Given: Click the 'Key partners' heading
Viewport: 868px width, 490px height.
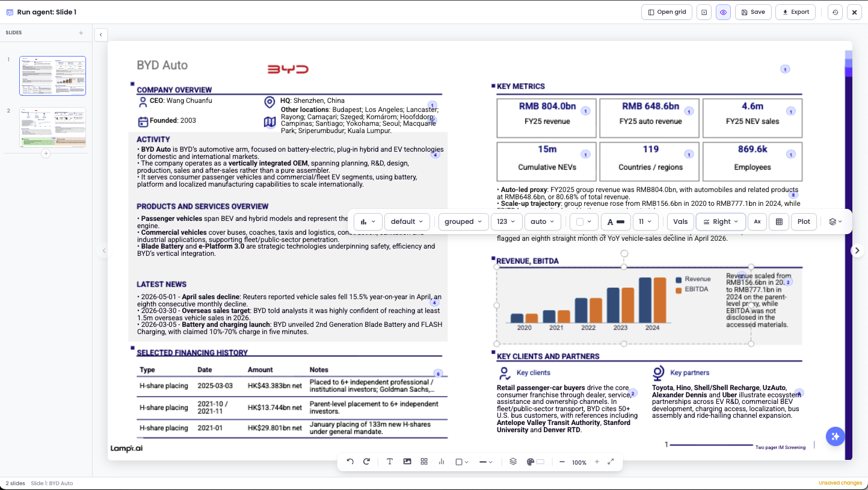Looking at the screenshot, I should pyautogui.click(x=689, y=373).
